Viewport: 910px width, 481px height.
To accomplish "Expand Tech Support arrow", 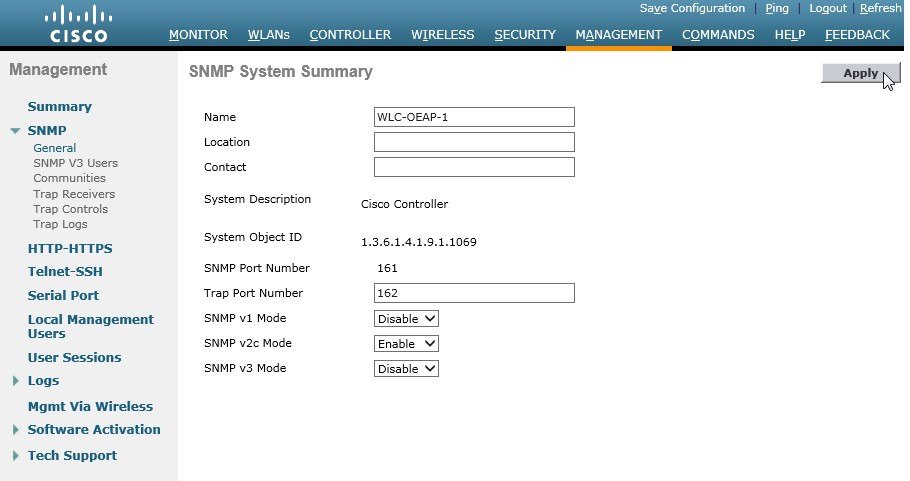I will [x=16, y=456].
